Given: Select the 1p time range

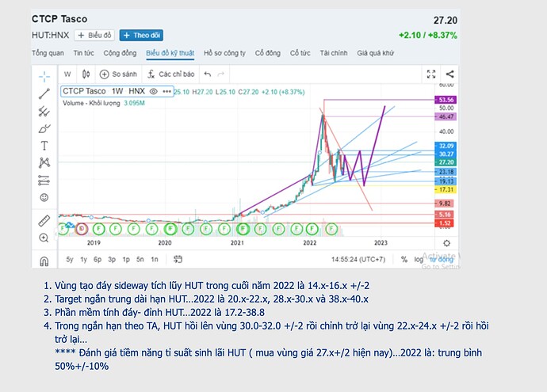Looking at the screenshot, I should point(126,259).
